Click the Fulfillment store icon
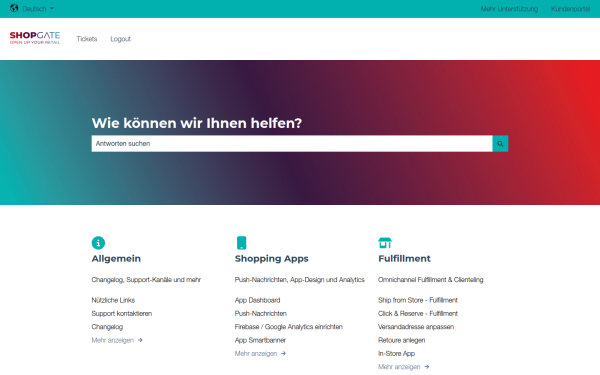This screenshot has width=600, height=375. [385, 243]
